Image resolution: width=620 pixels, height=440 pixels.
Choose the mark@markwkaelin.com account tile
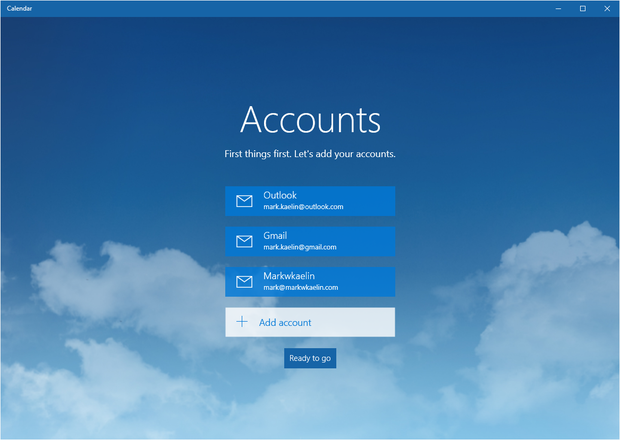point(310,282)
